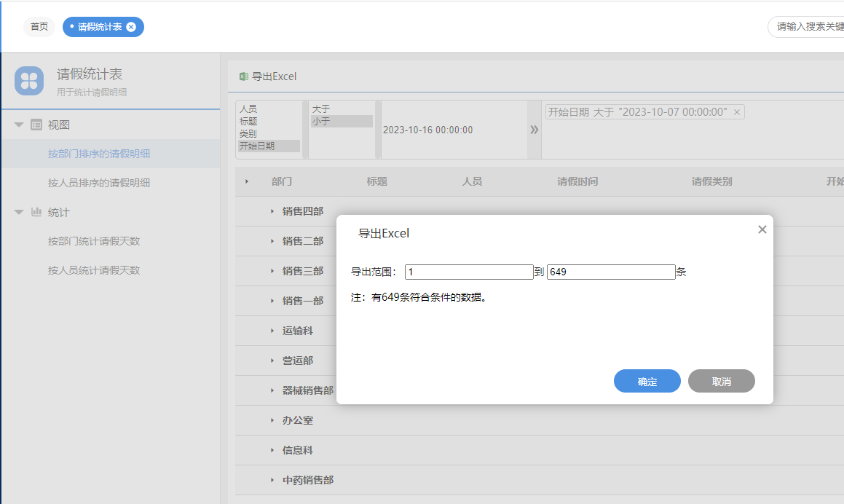844x504 pixels.
Task: Click the export range end field 649
Action: click(610, 272)
